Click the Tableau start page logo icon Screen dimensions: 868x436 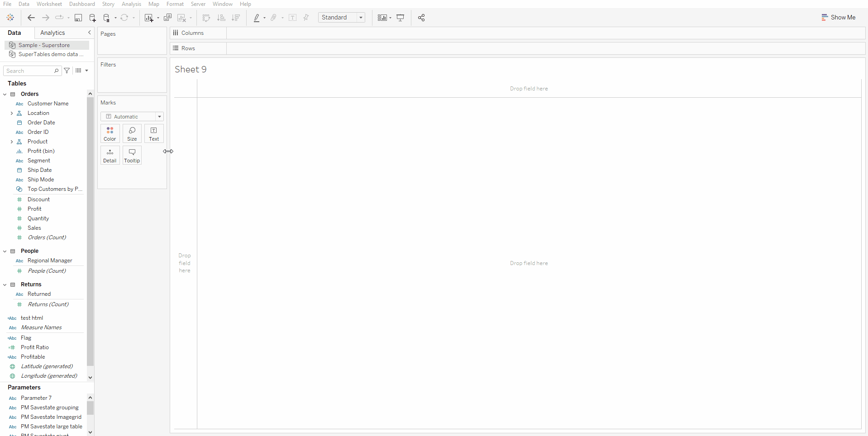click(x=10, y=18)
